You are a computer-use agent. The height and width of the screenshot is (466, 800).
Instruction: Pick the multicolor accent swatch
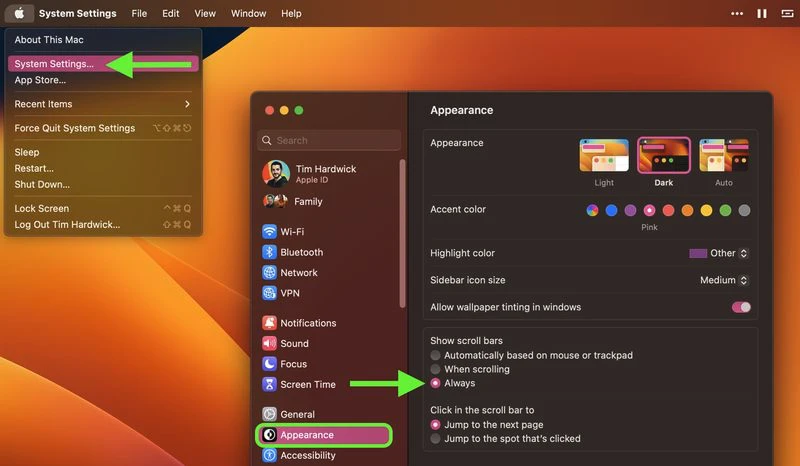(x=592, y=210)
